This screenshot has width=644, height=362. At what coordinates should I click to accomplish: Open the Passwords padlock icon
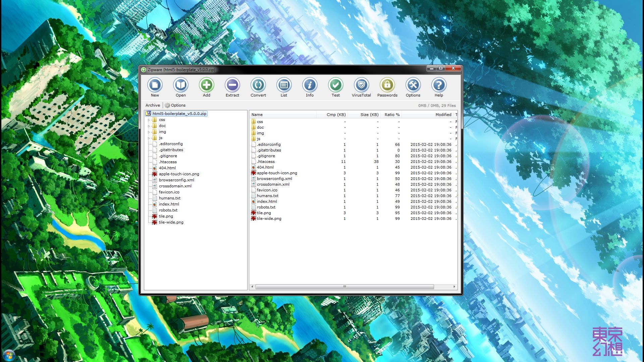387,85
